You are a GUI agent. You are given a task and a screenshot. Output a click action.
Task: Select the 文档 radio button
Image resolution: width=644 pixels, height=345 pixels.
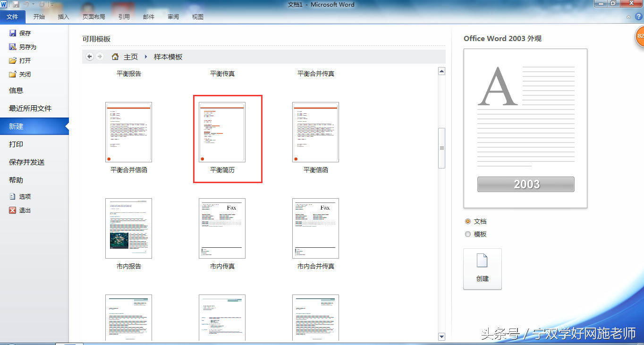468,221
